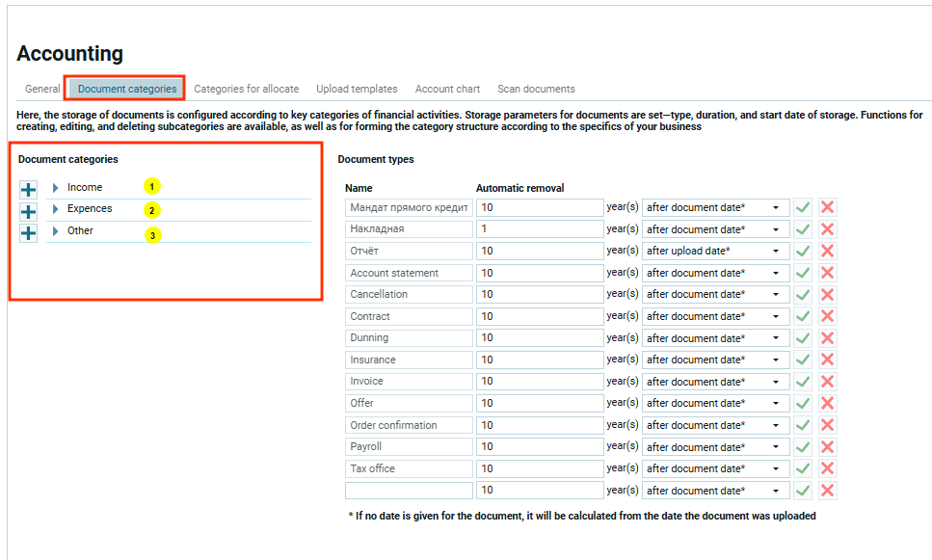Switch to the Upload templates tab
Screen dimensions: 932x560
coord(357,89)
